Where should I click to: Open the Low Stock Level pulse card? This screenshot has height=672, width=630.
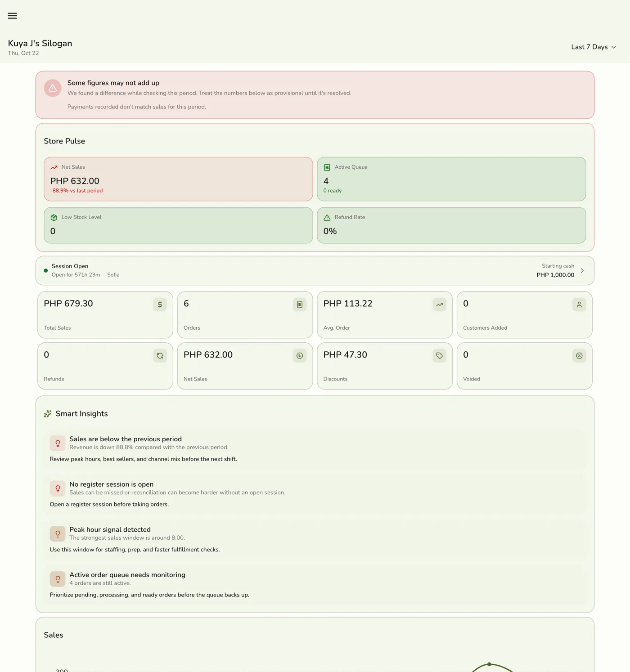(x=178, y=225)
